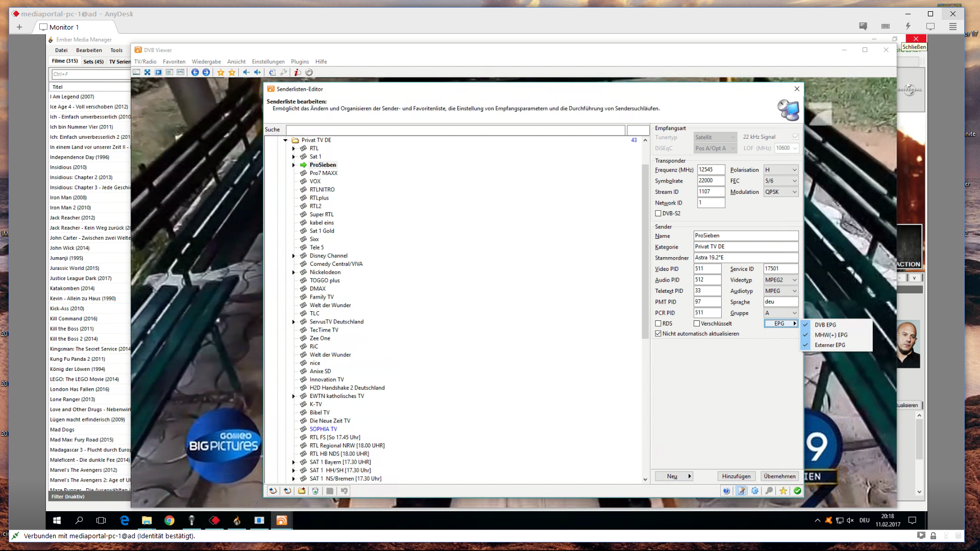
Task: Click the wrench settings toolbar icon
Action: (284, 72)
